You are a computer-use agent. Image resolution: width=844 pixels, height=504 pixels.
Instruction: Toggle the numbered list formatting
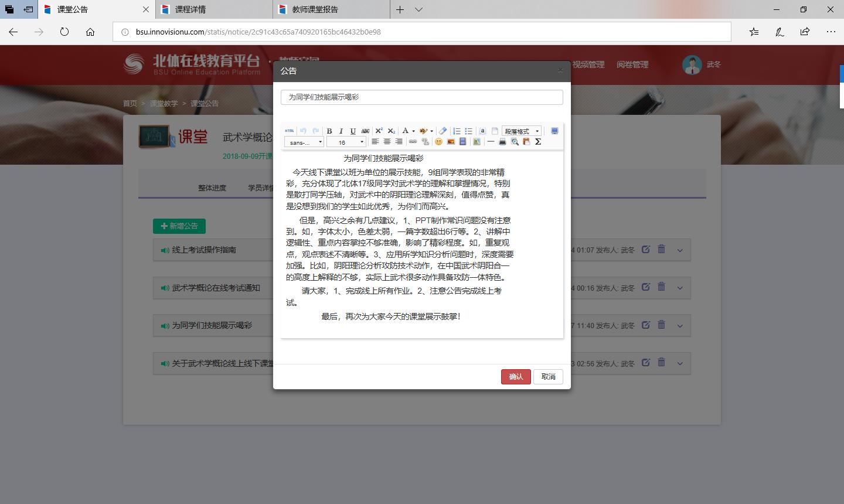pyautogui.click(x=456, y=130)
